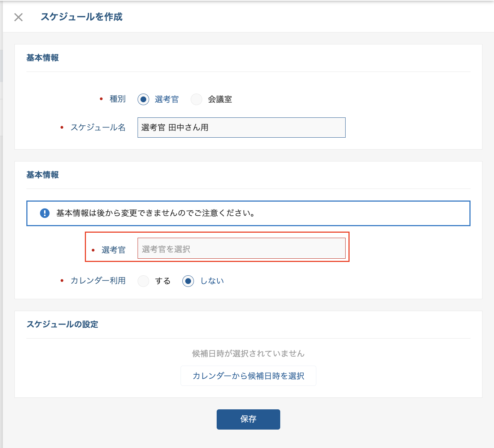Click the 基本情報 heading above the warning
Viewport: 494px width, 448px height.
click(43, 175)
